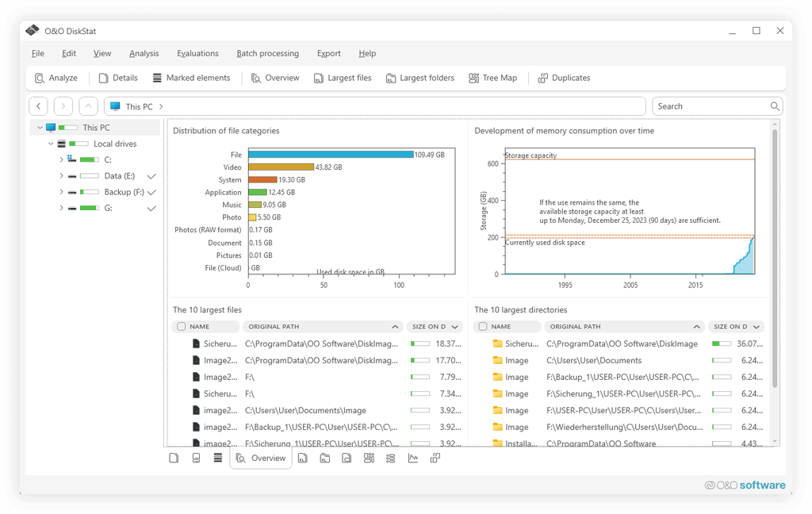Open the Duplicates view from toolbar

point(564,78)
